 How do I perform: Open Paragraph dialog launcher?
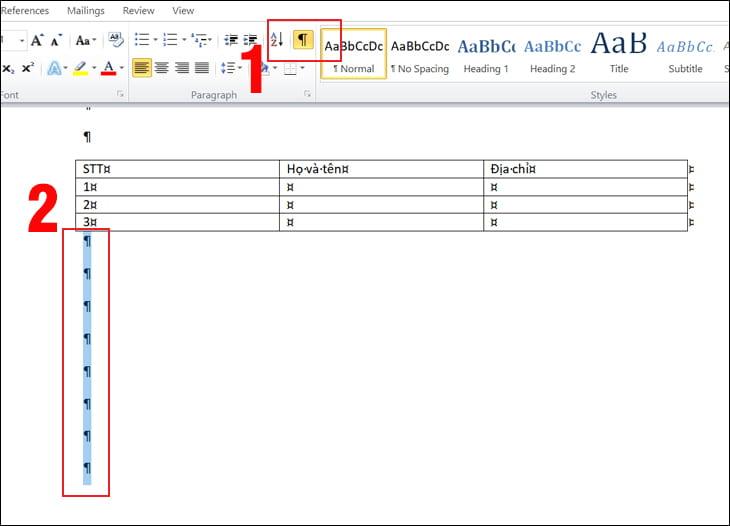307,94
